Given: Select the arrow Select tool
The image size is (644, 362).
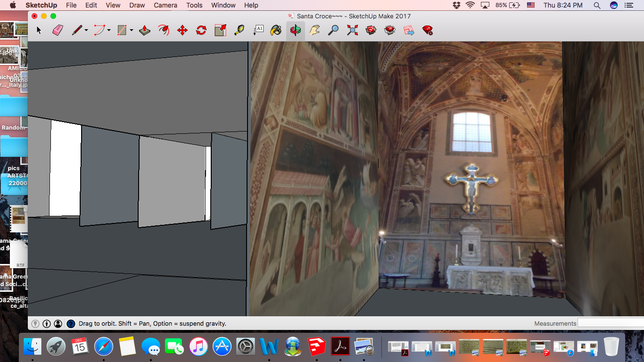Looking at the screenshot, I should 39,31.
